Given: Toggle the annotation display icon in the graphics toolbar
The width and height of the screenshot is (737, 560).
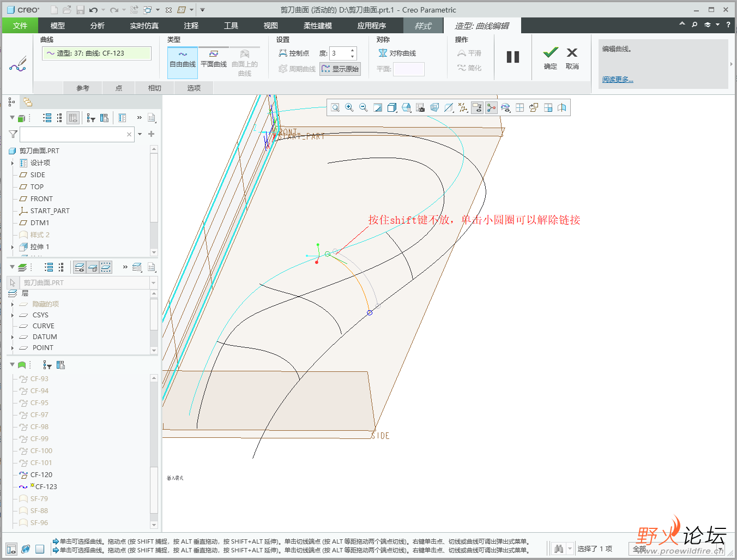Looking at the screenshot, I should click(x=477, y=107).
